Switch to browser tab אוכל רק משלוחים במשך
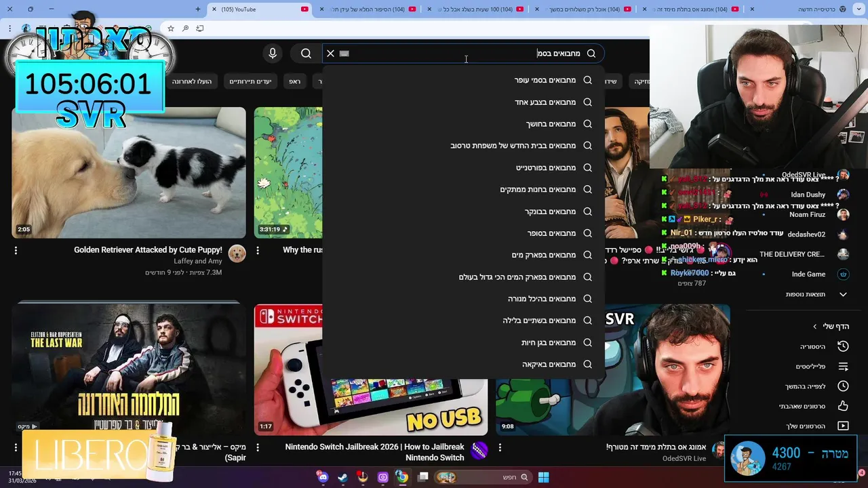Viewport: 868px width, 488px height. pyautogui.click(x=583, y=9)
